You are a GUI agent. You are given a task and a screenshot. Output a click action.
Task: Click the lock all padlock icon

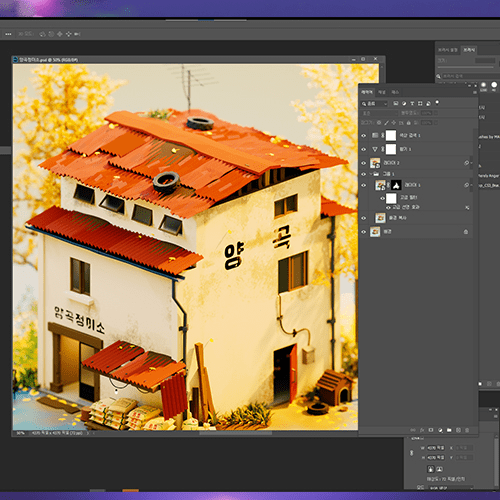[408, 123]
